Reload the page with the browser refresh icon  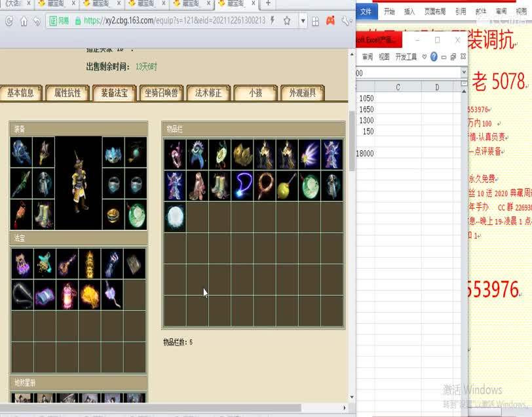(x=9, y=21)
